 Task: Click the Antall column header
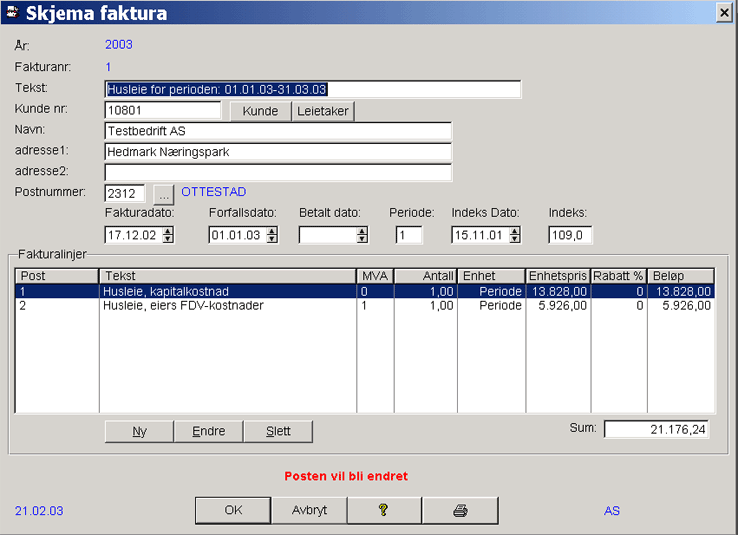[425, 276]
